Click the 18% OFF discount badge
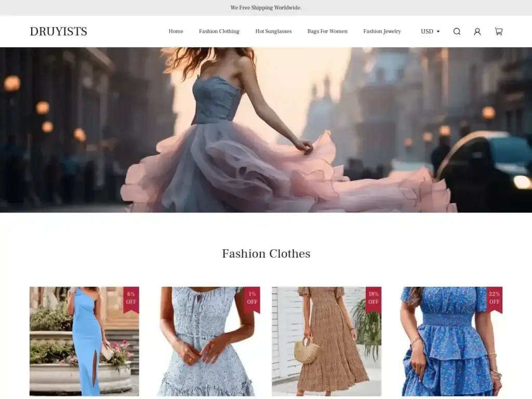This screenshot has width=532, height=399. pyautogui.click(x=373, y=298)
